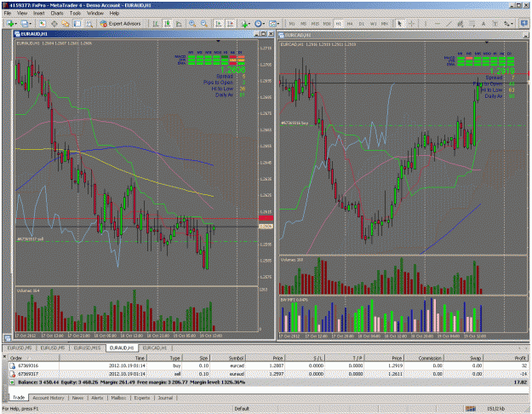Close the Terminal panel with its X
532x414 pixels.
pos(5,357)
